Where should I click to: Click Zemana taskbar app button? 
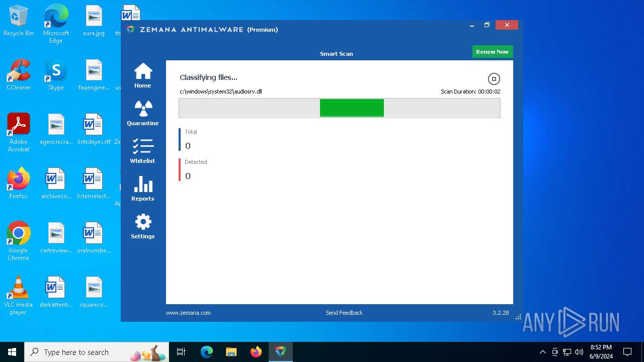pos(280,352)
